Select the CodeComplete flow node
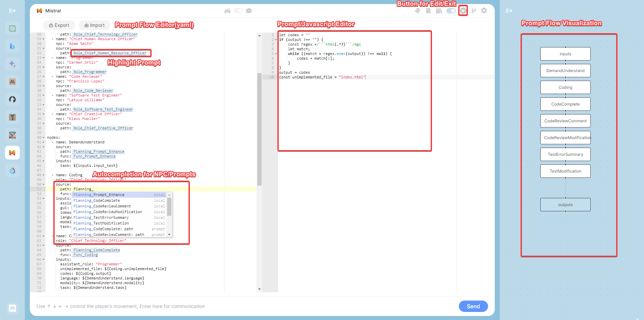 click(x=566, y=104)
